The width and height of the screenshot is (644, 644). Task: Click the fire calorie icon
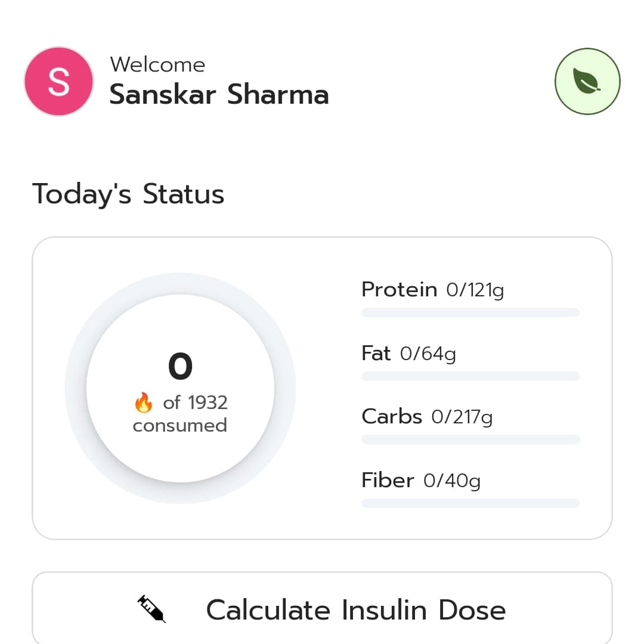pyautogui.click(x=143, y=404)
